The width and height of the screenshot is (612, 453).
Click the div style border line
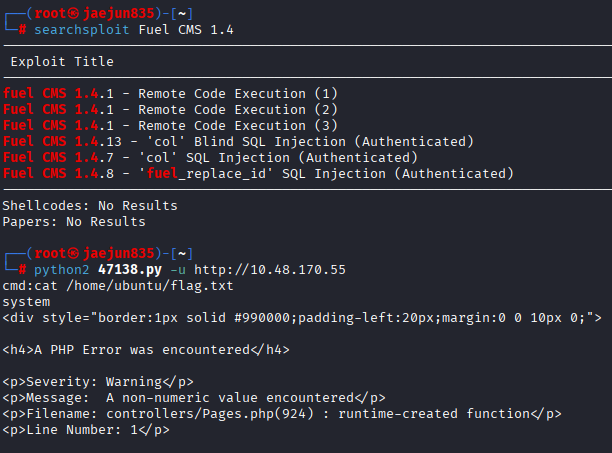[x=302, y=318]
